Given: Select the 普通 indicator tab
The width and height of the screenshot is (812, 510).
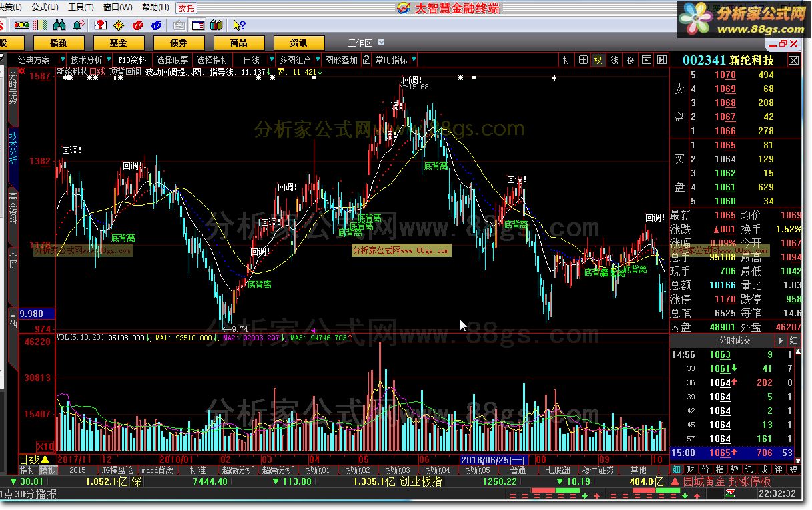Looking at the screenshot, I should click(518, 470).
